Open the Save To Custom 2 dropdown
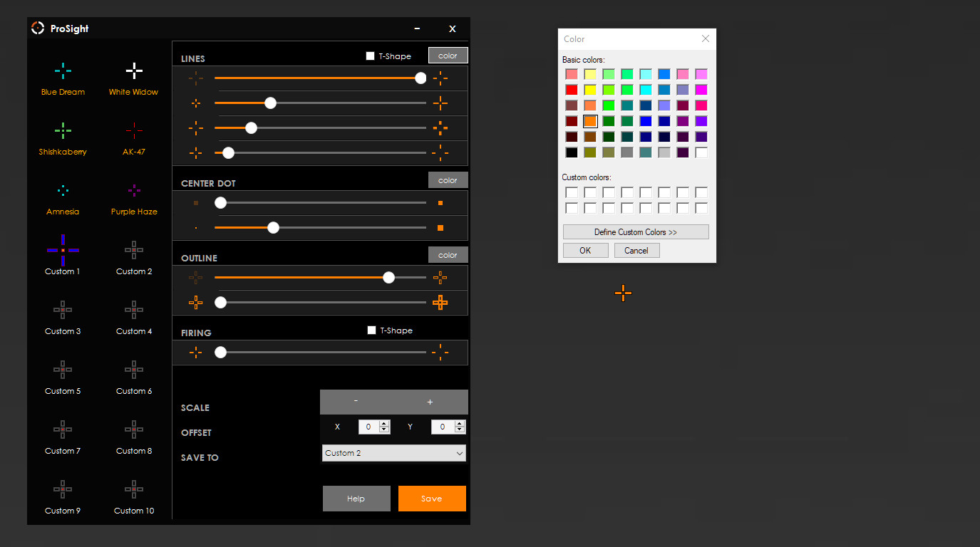The height and width of the screenshot is (547, 980). tap(393, 453)
